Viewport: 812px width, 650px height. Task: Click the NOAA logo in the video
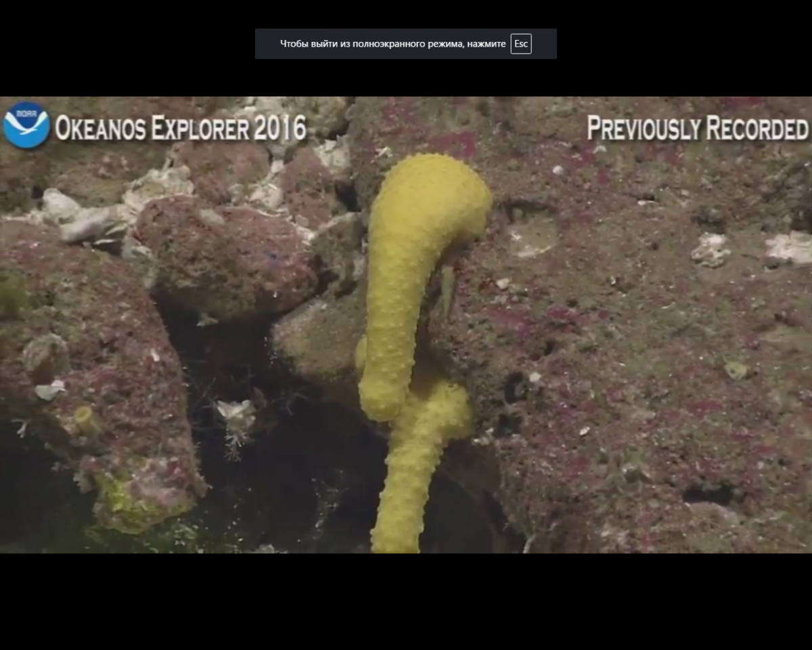tap(26, 125)
